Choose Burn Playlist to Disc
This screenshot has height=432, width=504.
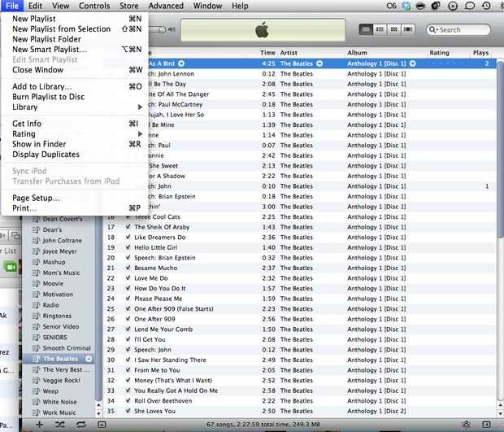(x=75, y=97)
